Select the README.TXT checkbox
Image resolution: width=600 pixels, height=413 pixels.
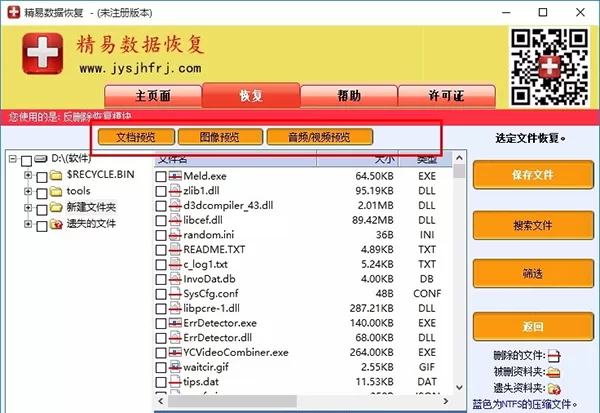point(161,250)
